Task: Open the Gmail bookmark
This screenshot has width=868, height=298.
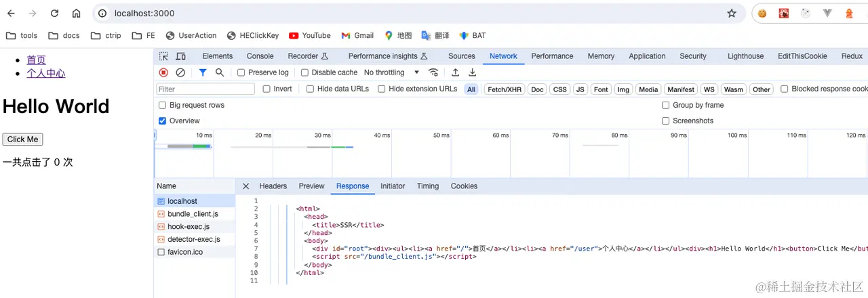Action: (357, 35)
